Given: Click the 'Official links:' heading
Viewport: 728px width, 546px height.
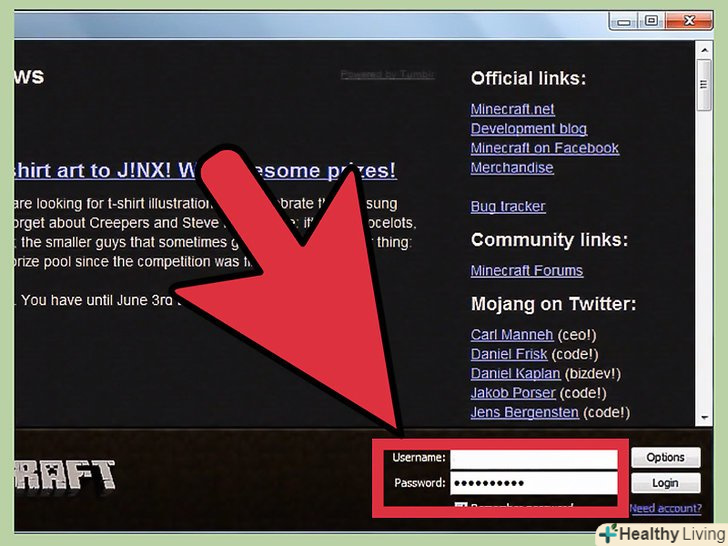Looking at the screenshot, I should point(528,78).
